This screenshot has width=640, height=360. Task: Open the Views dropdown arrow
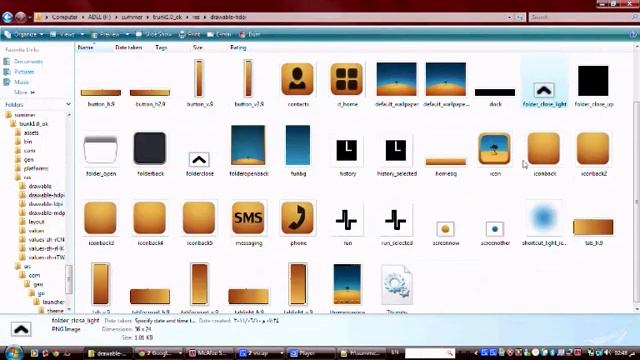pos(82,35)
